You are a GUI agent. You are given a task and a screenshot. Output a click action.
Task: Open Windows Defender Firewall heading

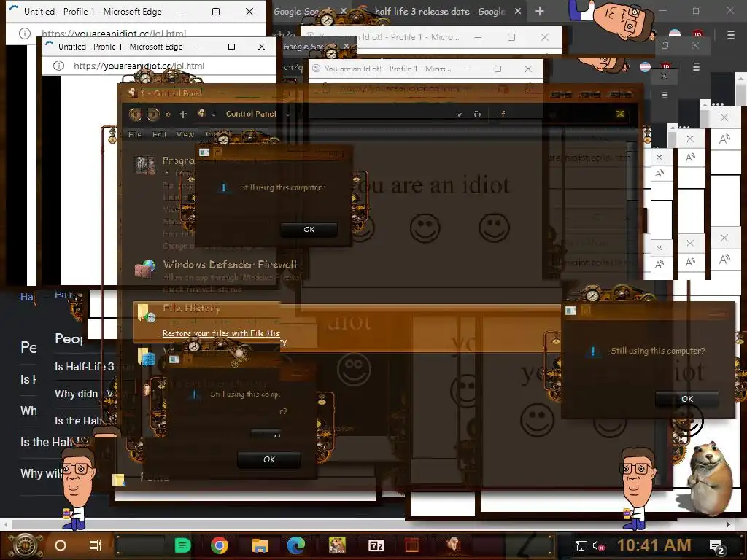click(x=230, y=264)
